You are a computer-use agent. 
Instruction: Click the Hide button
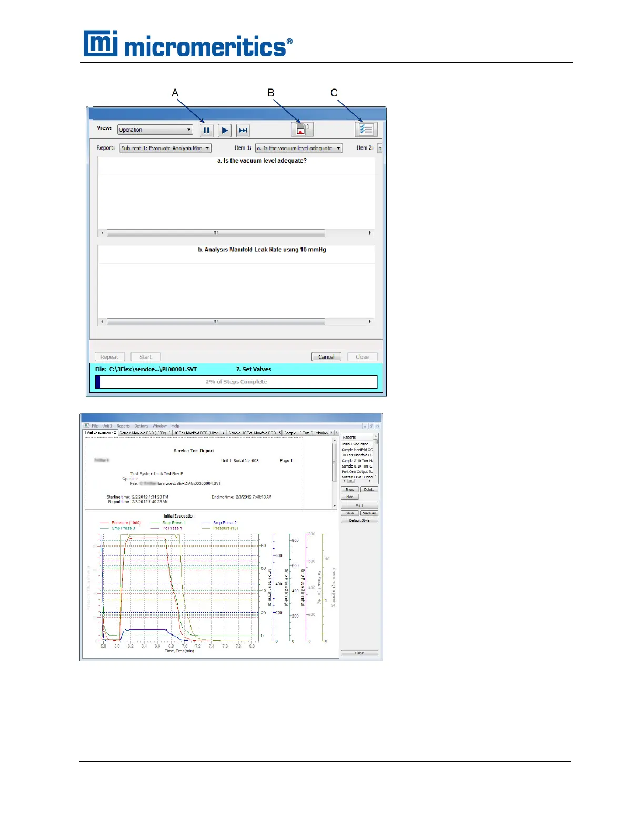click(x=349, y=497)
